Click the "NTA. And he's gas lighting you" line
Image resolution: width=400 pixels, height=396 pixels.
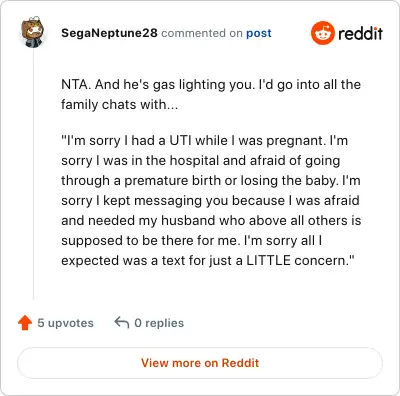click(211, 85)
